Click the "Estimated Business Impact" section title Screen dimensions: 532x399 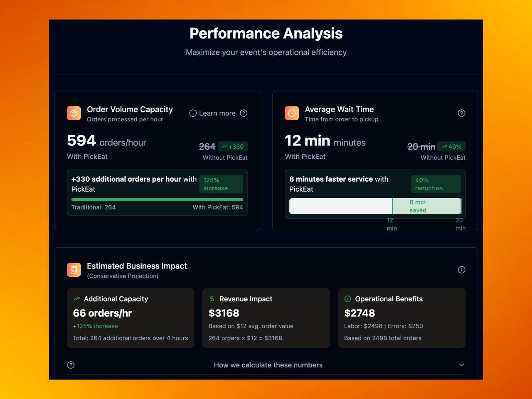137,266
